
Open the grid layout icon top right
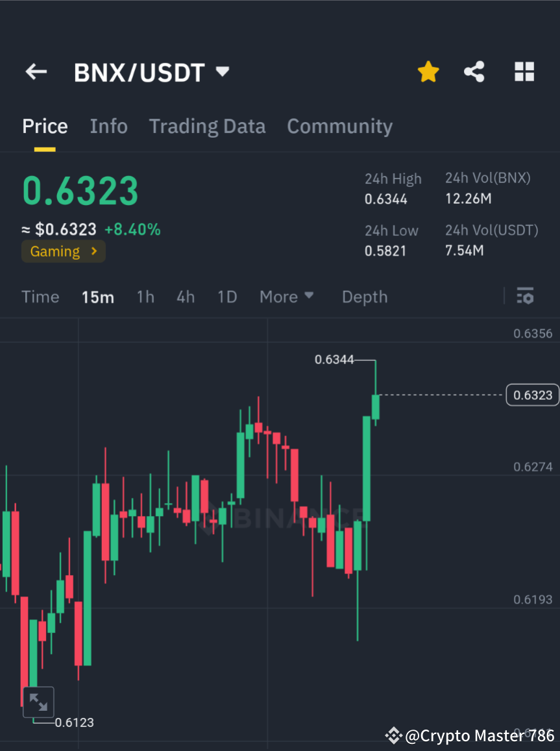click(524, 71)
